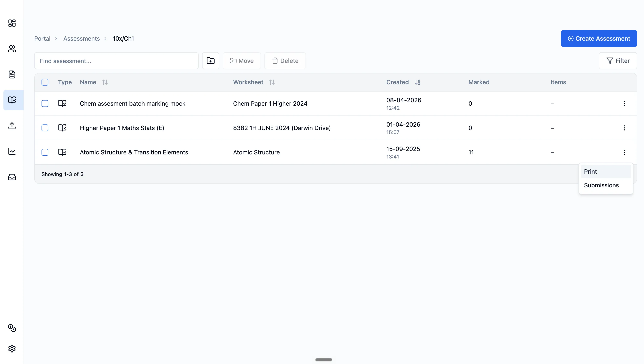The width and height of the screenshot is (644, 364).
Task: Open the analytics chart icon in sidebar
Action: 12,151
